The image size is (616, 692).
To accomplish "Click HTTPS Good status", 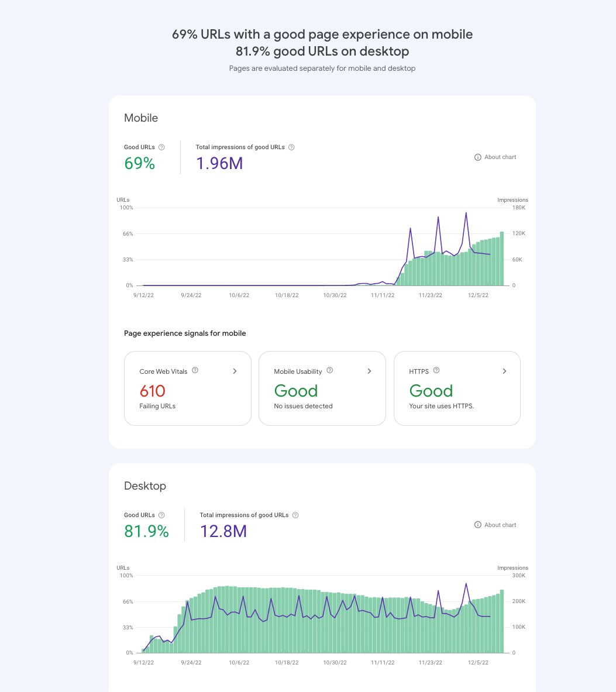I will click(x=431, y=391).
